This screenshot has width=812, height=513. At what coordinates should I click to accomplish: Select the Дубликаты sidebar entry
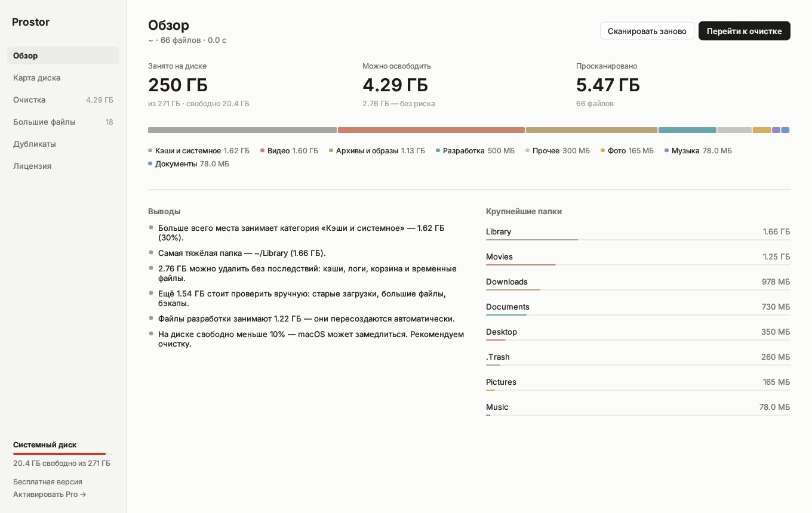(63, 144)
